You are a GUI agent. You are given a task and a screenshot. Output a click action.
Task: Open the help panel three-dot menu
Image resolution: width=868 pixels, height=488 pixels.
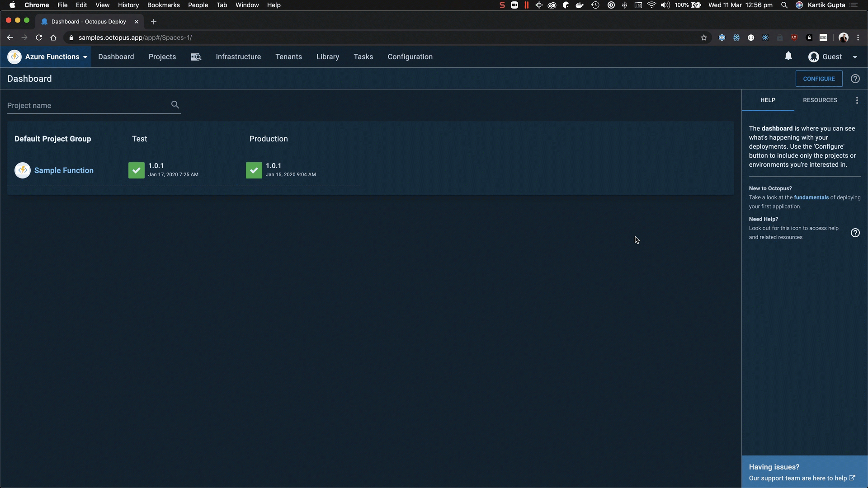click(857, 100)
